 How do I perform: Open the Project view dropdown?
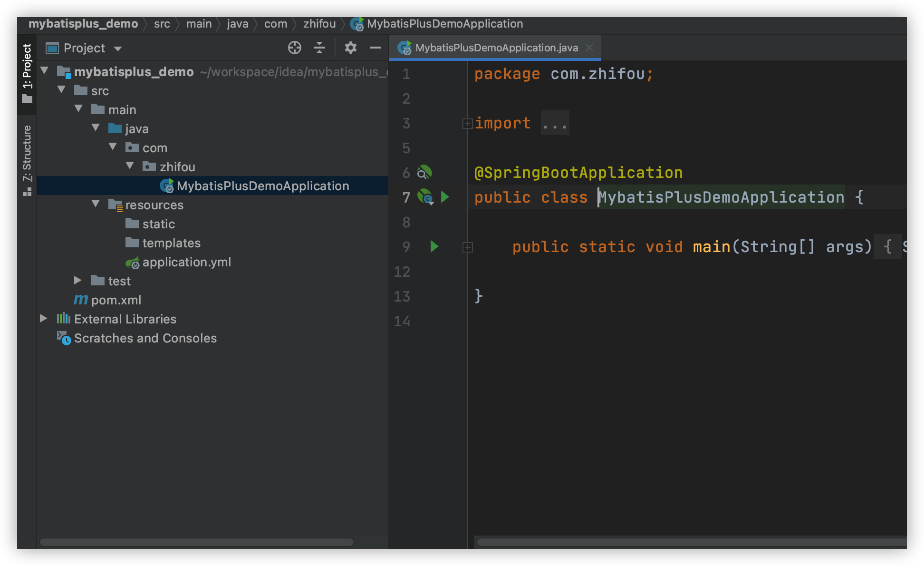coord(118,49)
